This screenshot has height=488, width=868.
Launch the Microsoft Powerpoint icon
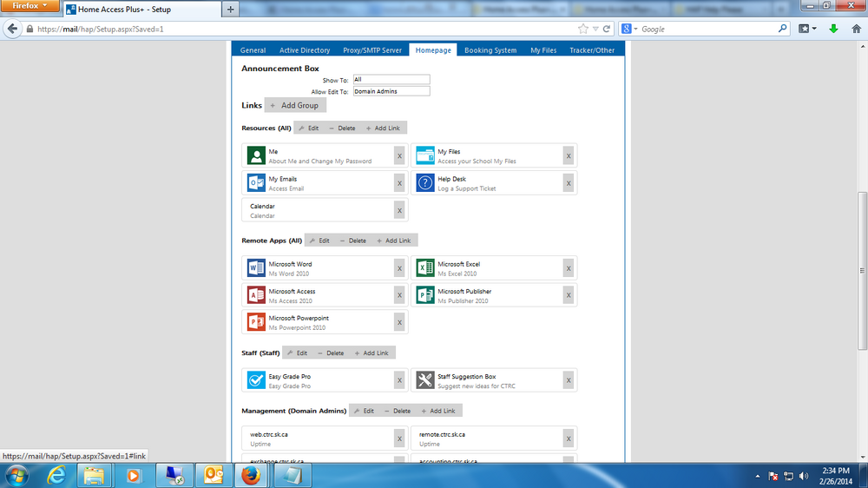tap(256, 322)
